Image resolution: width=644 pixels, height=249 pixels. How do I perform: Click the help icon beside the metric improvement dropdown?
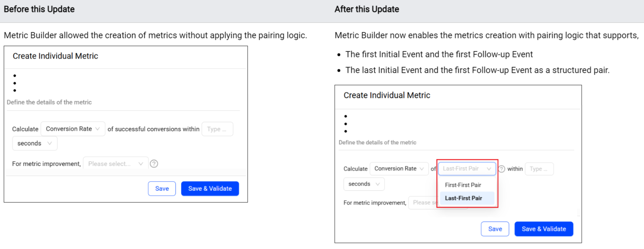click(x=154, y=164)
